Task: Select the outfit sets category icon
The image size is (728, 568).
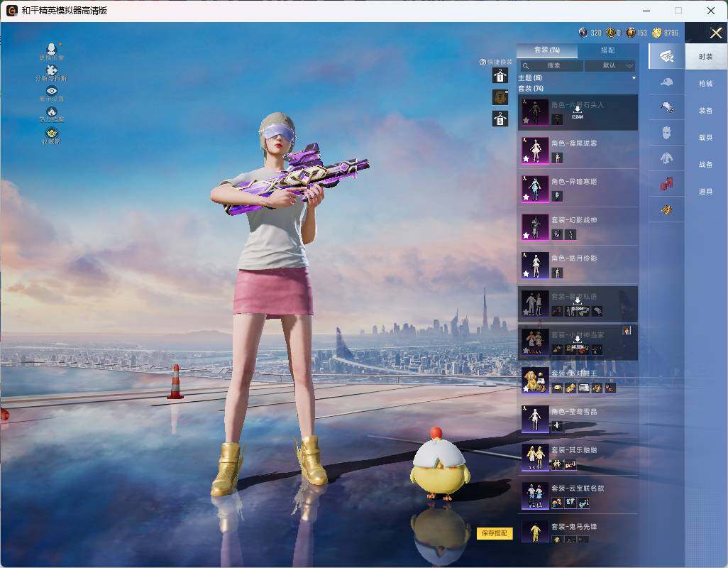Action: 667,56
